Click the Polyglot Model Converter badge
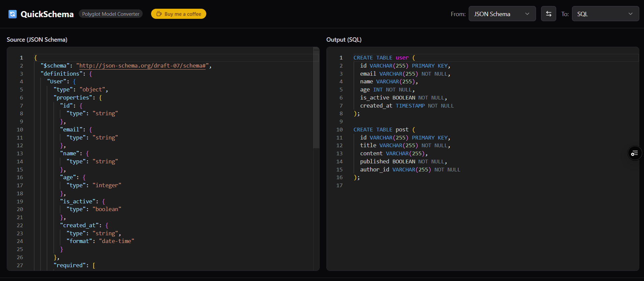The height and width of the screenshot is (281, 644). coord(111,14)
